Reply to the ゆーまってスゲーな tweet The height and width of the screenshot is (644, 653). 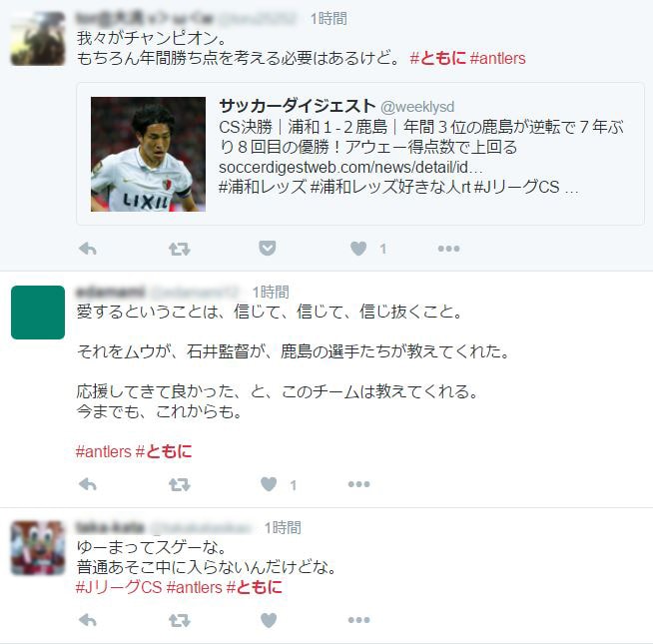click(88, 620)
